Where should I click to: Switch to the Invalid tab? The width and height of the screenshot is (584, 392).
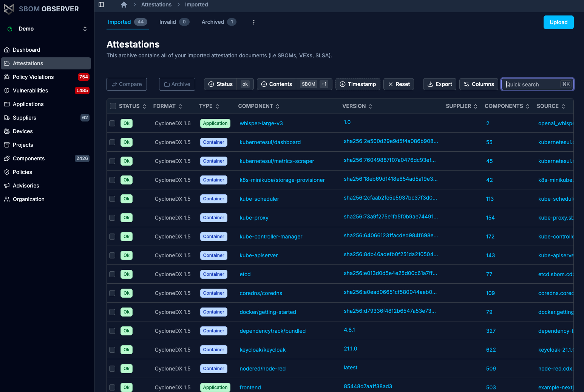[174, 22]
